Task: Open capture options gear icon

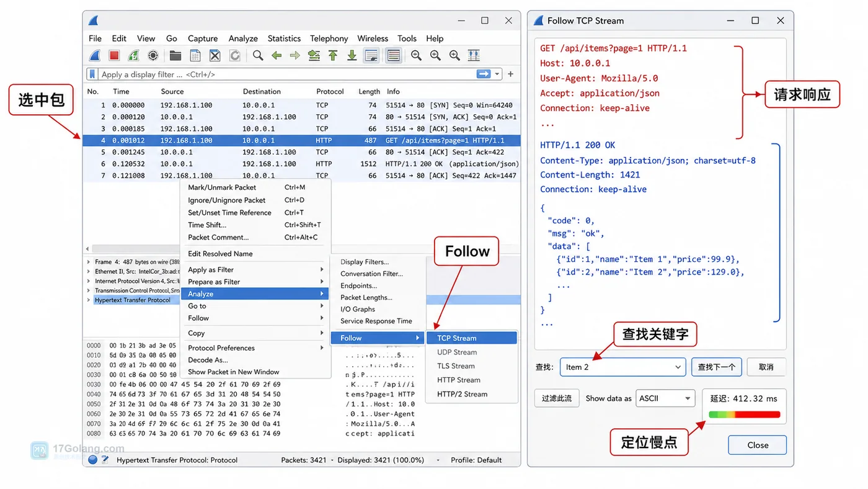Action: pyautogui.click(x=153, y=56)
